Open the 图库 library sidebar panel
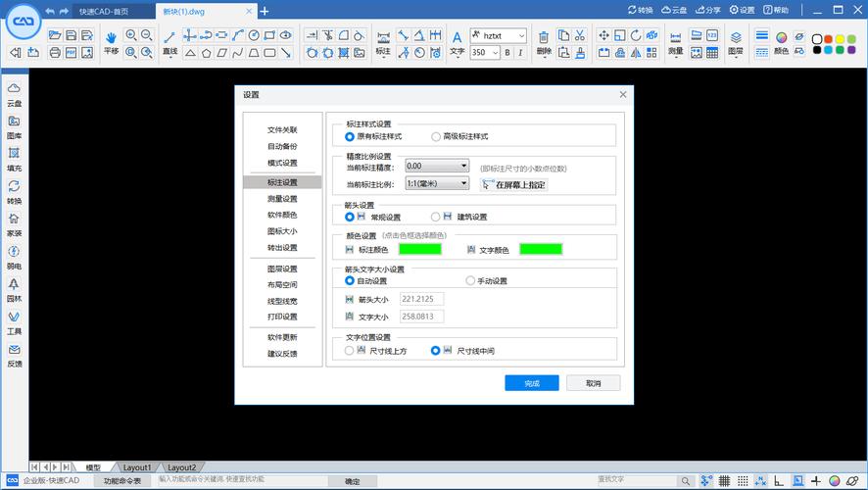The image size is (868, 490). [x=14, y=125]
